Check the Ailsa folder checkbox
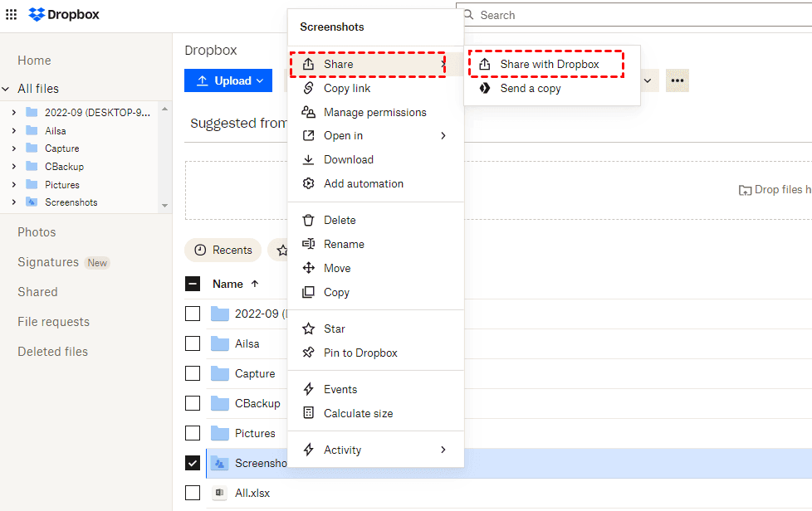812x511 pixels. click(193, 343)
